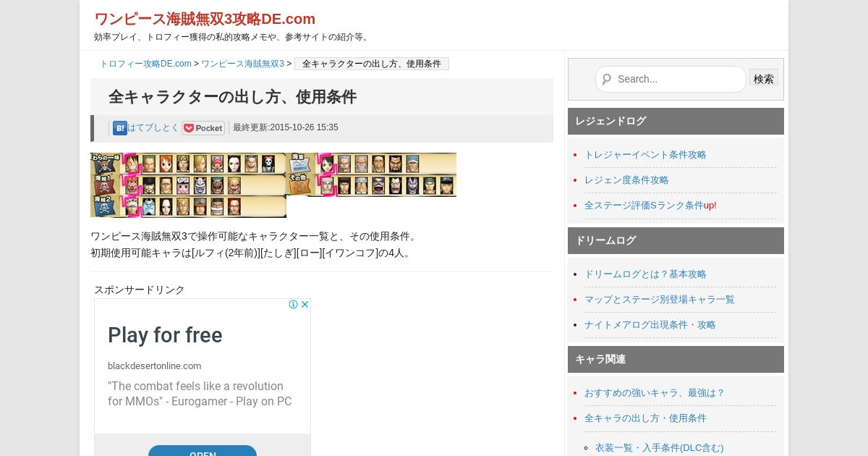Click the レジェンドログ sidebar heading
868x456 pixels.
click(676, 121)
